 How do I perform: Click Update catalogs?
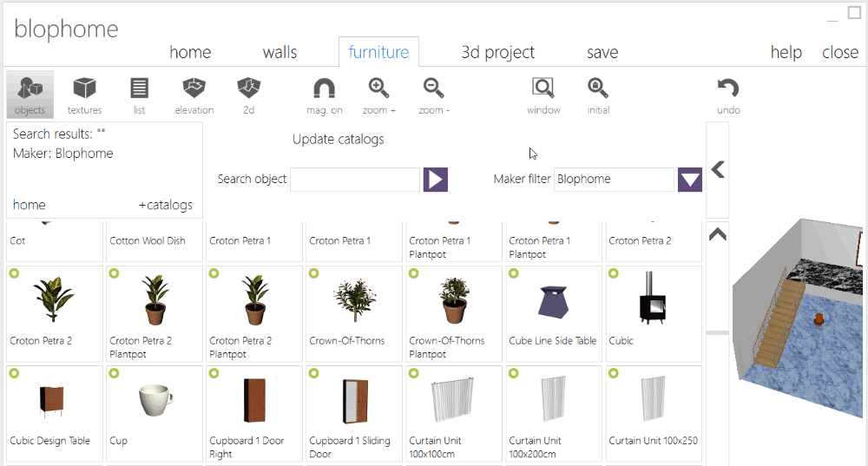coord(339,140)
